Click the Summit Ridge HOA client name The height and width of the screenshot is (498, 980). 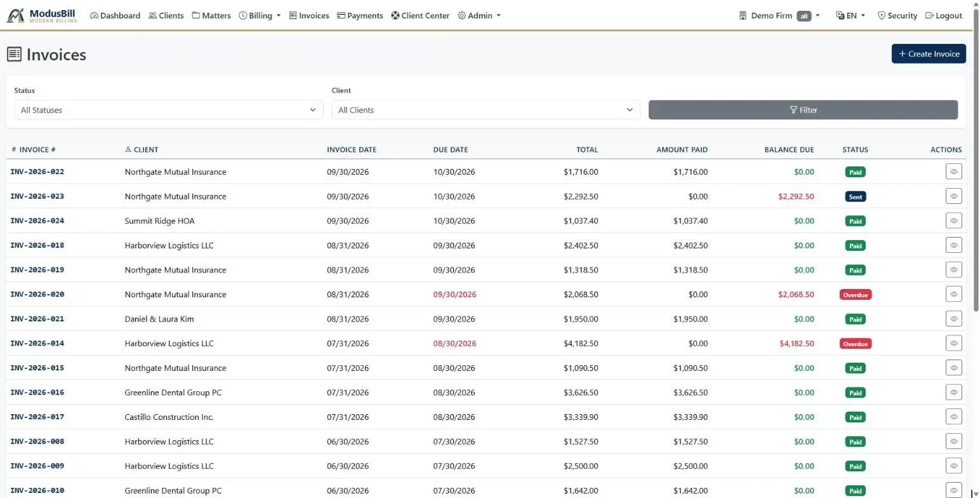(x=160, y=221)
